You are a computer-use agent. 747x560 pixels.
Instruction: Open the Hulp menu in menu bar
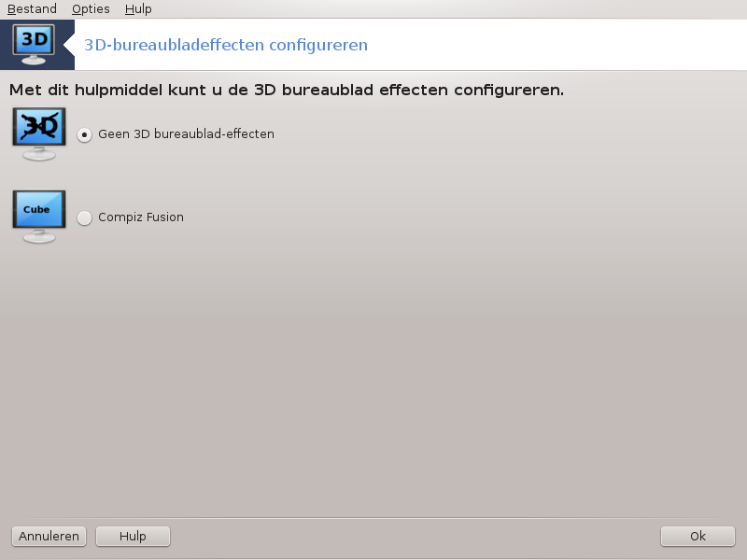(x=138, y=9)
